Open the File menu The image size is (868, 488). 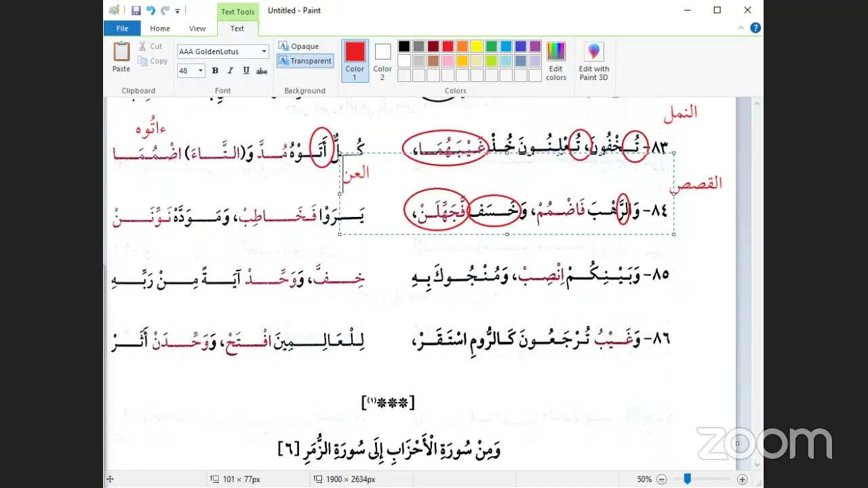coord(122,28)
